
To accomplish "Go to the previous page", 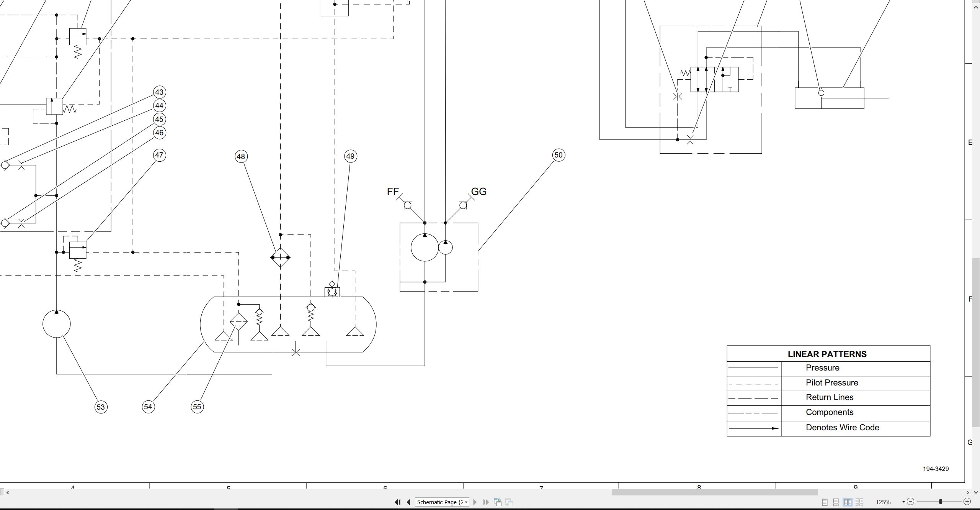I will pos(408,502).
